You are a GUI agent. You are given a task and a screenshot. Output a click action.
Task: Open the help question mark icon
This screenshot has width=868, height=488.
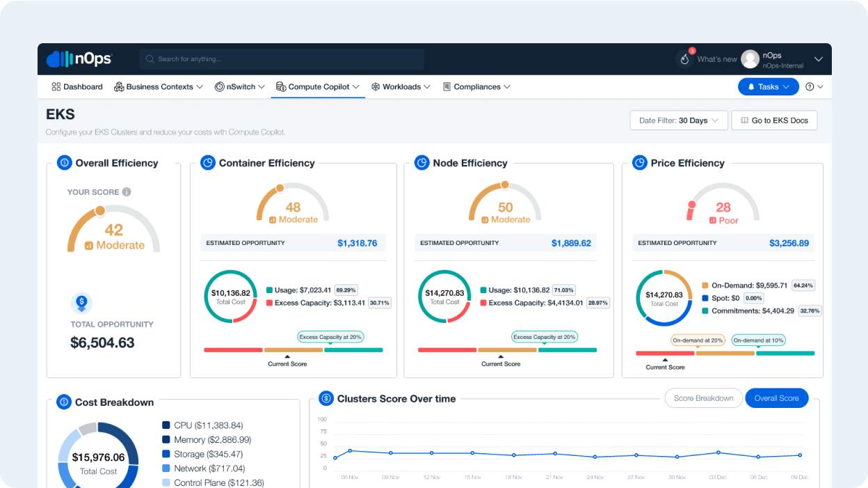[x=810, y=87]
